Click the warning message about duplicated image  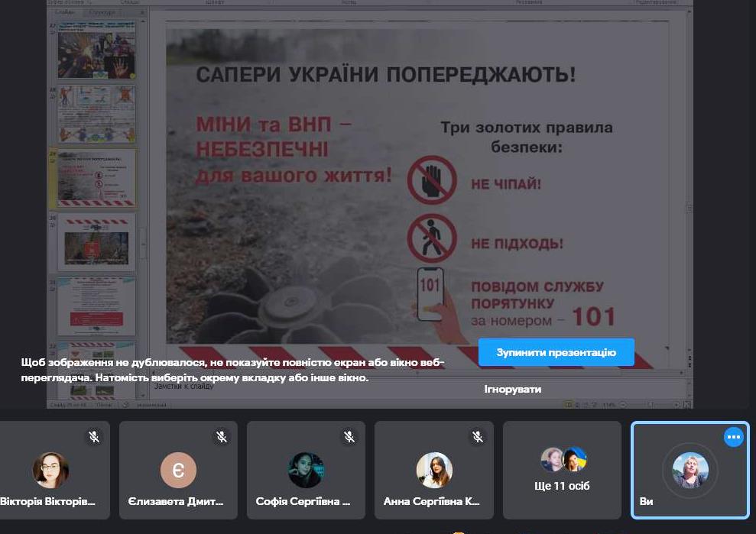click(232, 370)
